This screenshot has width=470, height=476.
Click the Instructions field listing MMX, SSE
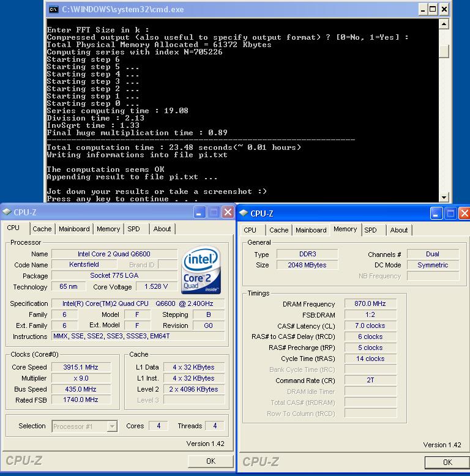click(138, 336)
